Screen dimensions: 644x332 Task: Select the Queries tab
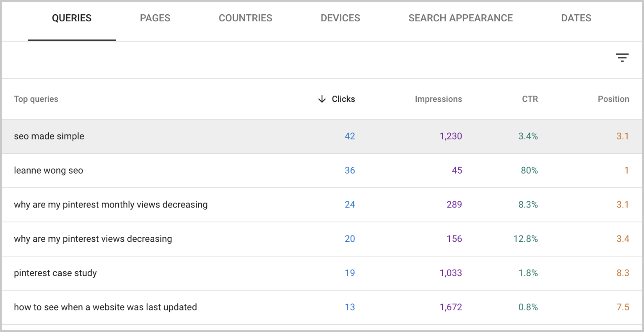[71, 18]
